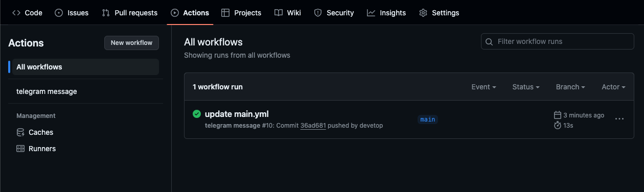Go to the Issues tab
This screenshot has height=192, width=644.
[72, 13]
